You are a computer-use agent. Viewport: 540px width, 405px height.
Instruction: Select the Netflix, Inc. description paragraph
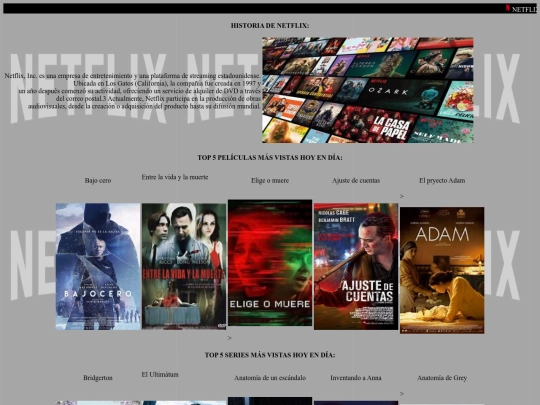[133, 91]
